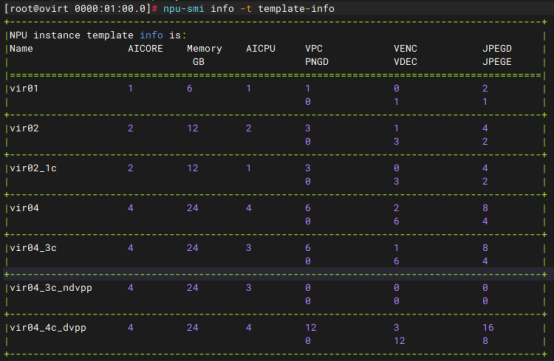
Task: Click the JPEGE column header
Action: [497, 62]
